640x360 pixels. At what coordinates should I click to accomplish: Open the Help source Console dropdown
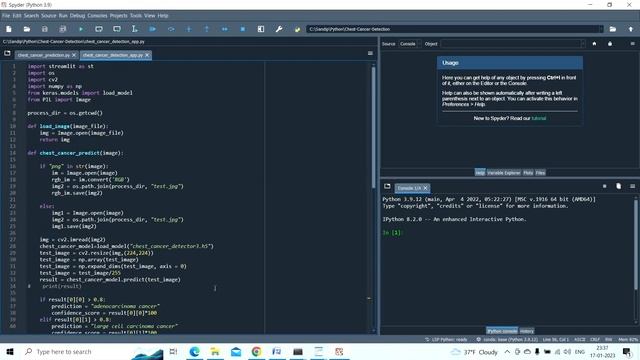[409, 44]
